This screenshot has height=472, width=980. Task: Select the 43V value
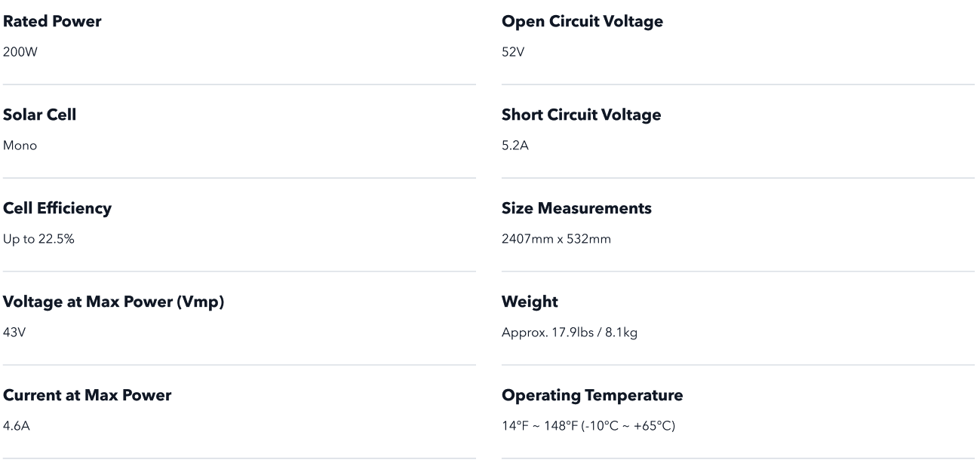(x=14, y=333)
